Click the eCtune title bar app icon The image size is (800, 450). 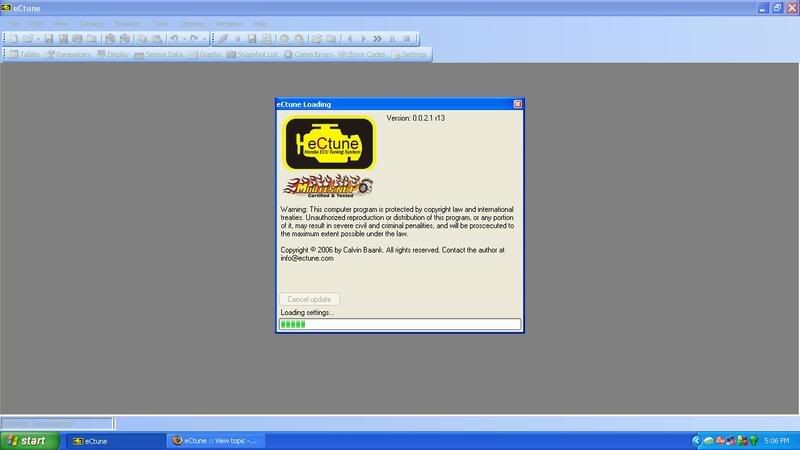point(6,8)
